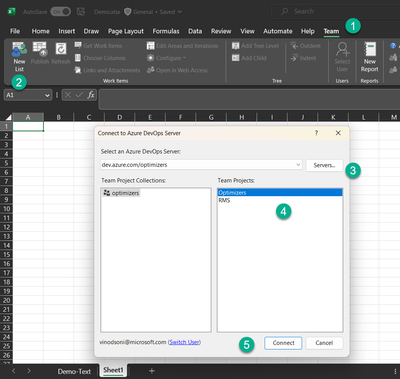Select column B header
Image resolution: width=400 pixels, height=379 pixels.
tap(59, 117)
